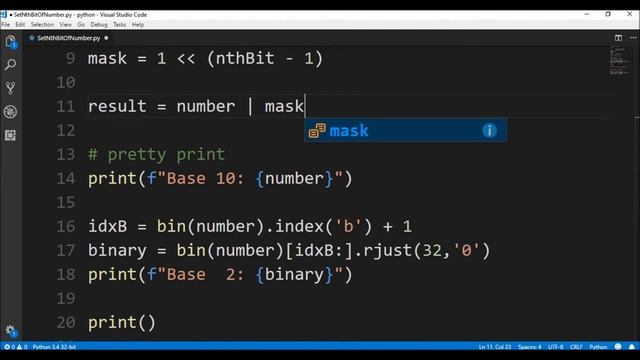Restore the VS Code window size
The width and height of the screenshot is (640, 360).
(608, 14)
